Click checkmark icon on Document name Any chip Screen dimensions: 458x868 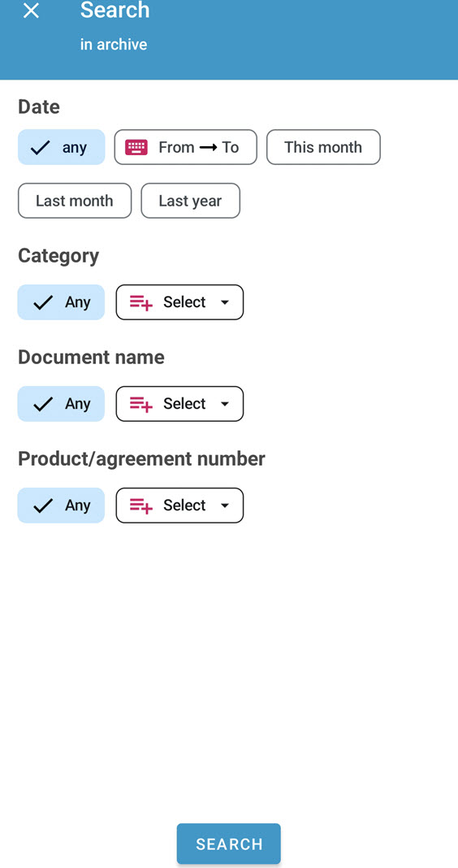click(x=43, y=404)
